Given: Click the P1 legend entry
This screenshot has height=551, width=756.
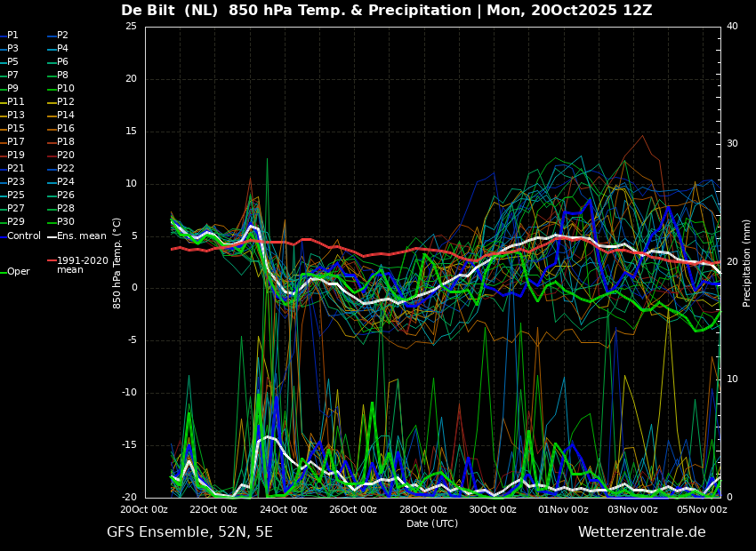Looking at the screenshot, I should [10, 36].
